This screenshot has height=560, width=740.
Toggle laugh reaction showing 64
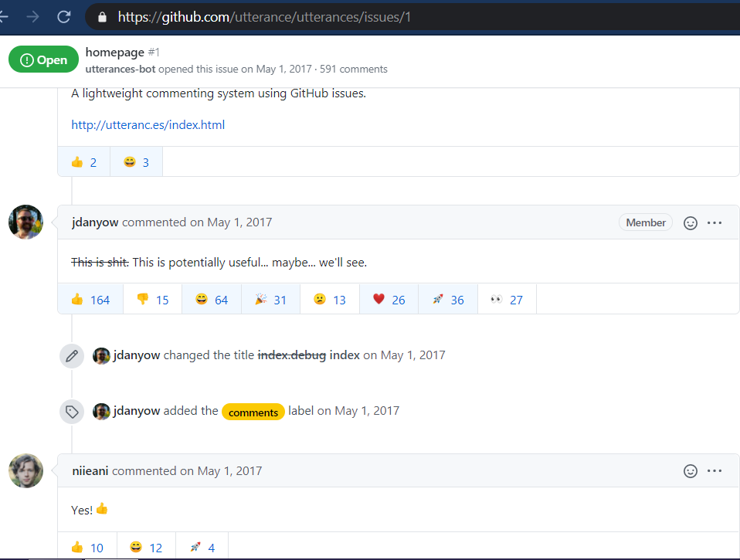212,299
